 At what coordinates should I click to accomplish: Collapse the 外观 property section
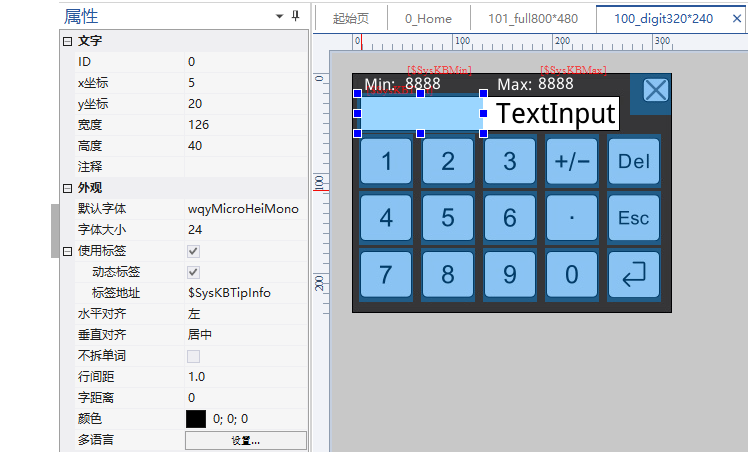[x=68, y=188]
